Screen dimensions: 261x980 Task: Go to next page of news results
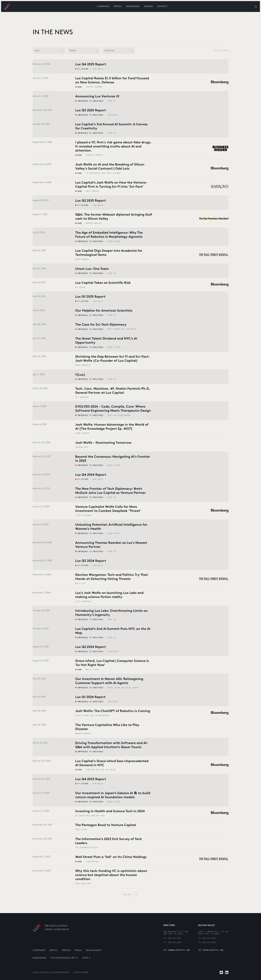pyautogui.click(x=136, y=894)
